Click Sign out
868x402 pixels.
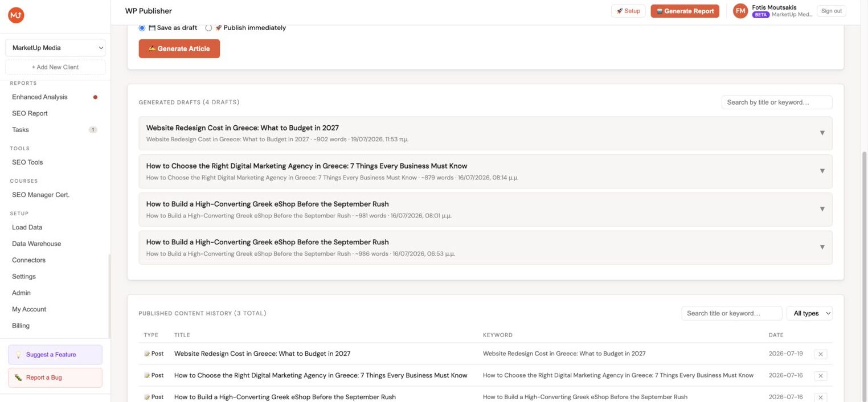tap(832, 11)
